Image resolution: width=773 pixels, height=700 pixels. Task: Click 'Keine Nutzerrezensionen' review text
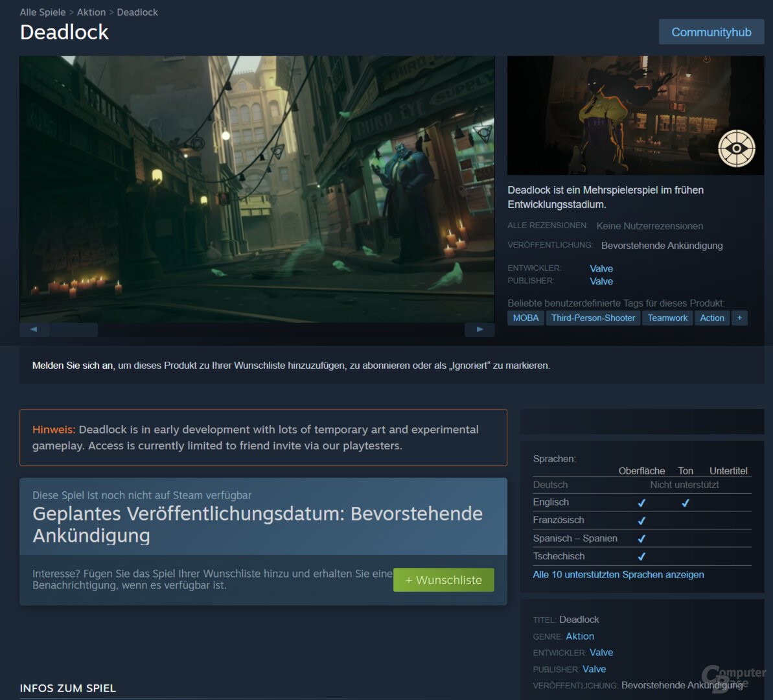click(650, 226)
